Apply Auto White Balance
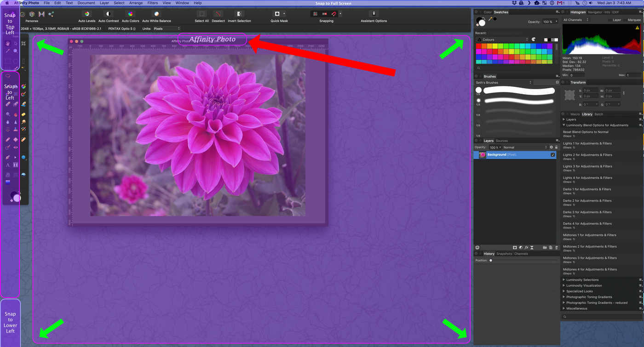This screenshot has height=347, width=644. point(156,14)
